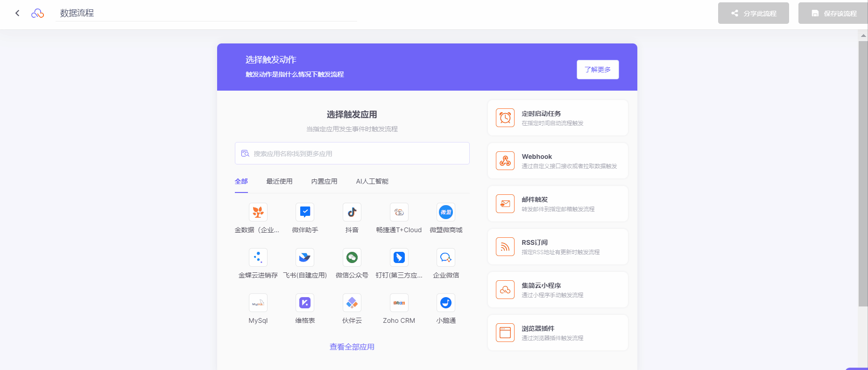Click the 微信公众号 app label
868x370 pixels.
(x=352, y=275)
